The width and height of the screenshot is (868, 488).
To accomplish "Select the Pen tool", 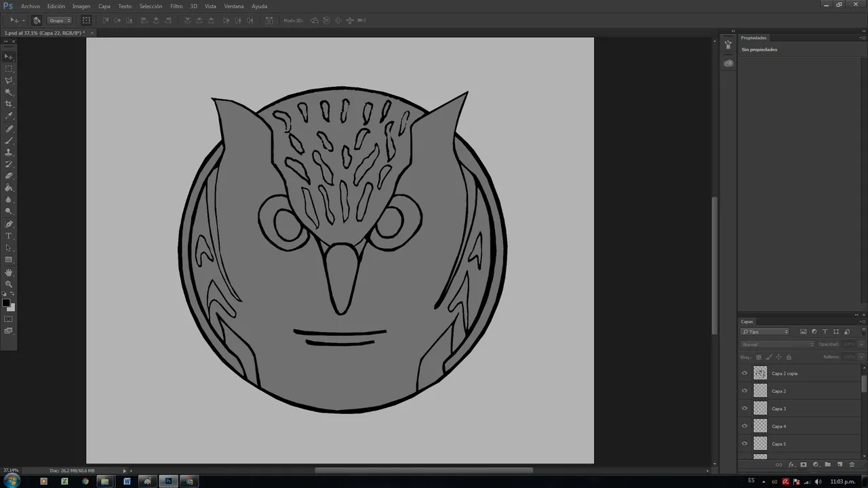I will point(9,224).
